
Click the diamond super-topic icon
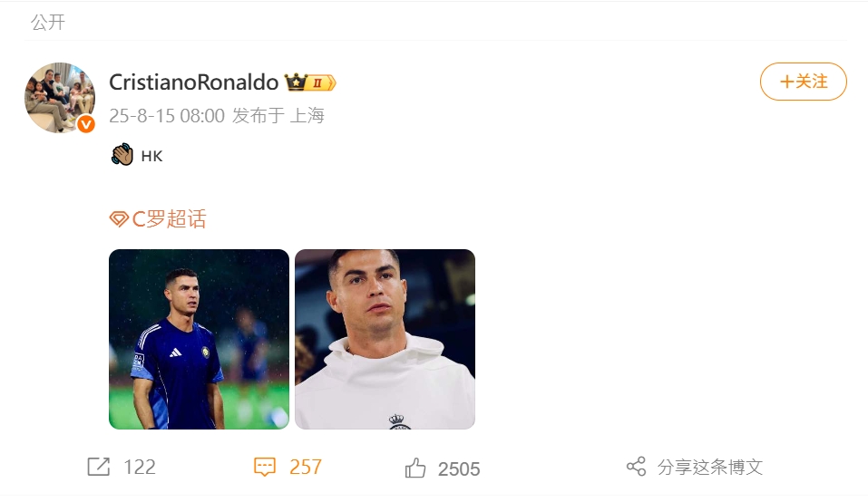119,219
